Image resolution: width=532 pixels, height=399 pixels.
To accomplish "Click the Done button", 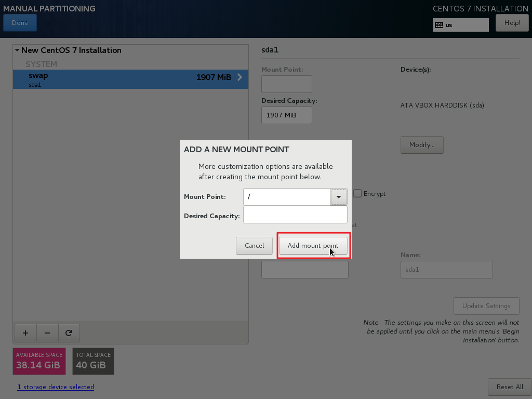I will (x=20, y=23).
